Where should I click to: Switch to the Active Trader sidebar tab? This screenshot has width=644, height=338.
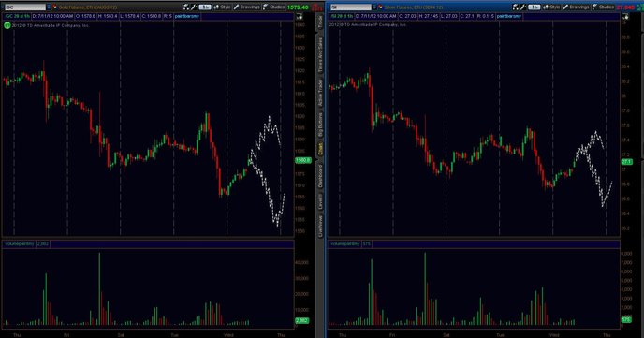pos(320,93)
